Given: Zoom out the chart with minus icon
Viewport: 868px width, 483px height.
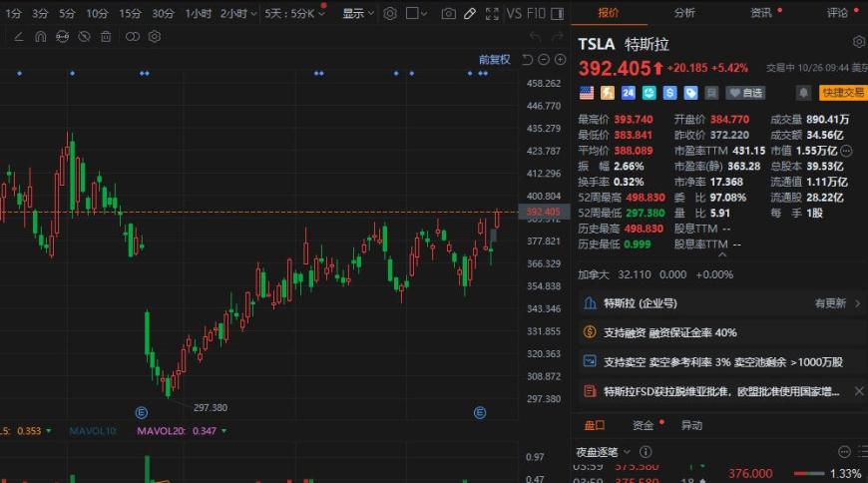Looking at the screenshot, I should [544, 59].
